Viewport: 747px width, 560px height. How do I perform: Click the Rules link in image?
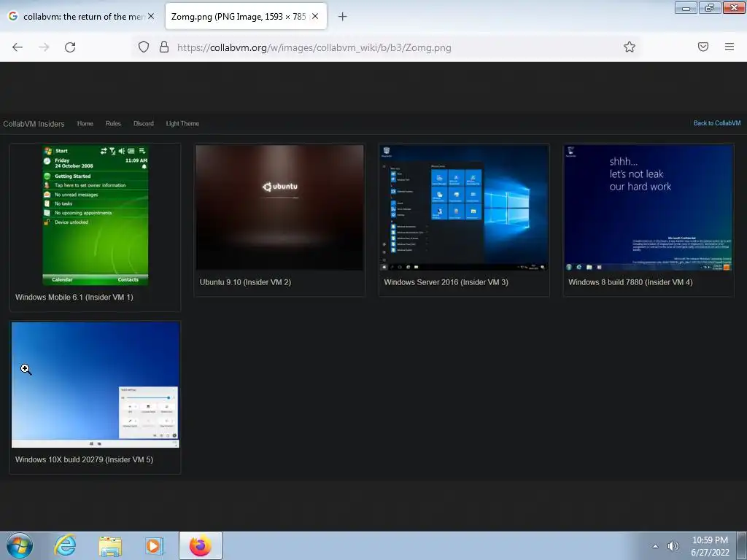pyautogui.click(x=113, y=123)
